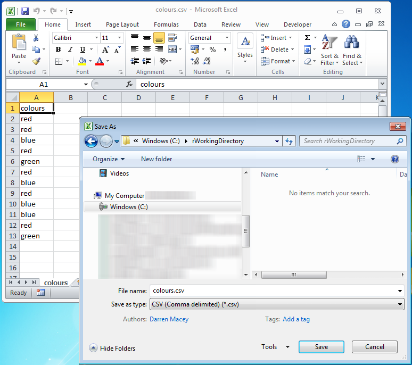Open the font size dropdown
The height and width of the screenshot is (365, 412).
[119, 38]
